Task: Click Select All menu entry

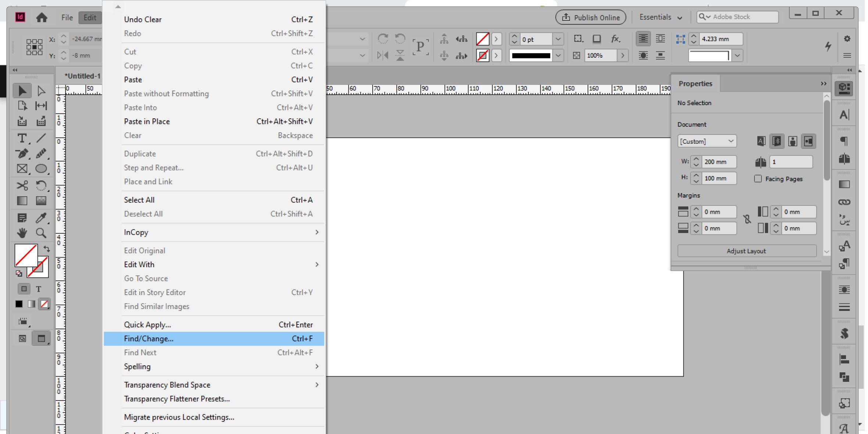Action: tap(140, 200)
